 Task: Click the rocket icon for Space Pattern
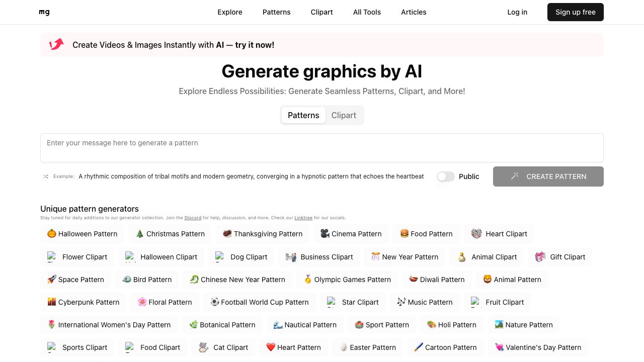tap(52, 280)
